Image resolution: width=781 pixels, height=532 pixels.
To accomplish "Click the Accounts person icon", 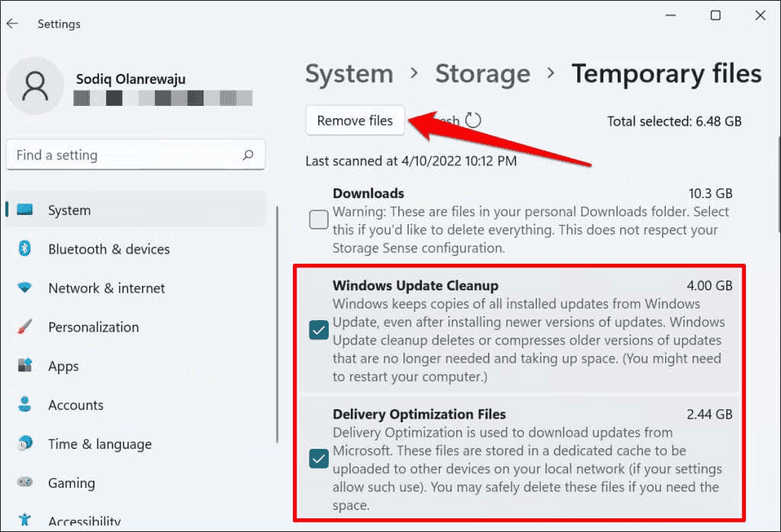I will pos(24,405).
